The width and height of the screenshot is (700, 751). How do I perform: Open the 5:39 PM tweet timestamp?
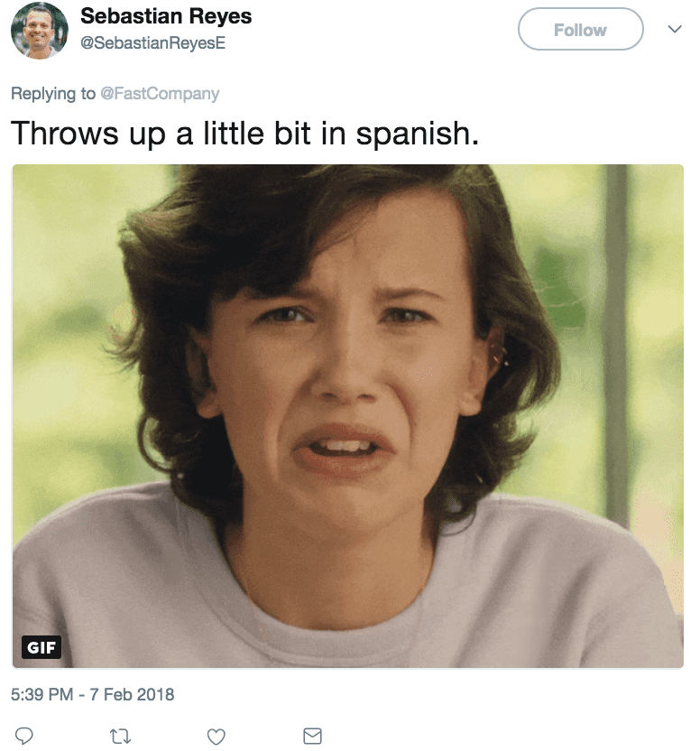(41, 694)
